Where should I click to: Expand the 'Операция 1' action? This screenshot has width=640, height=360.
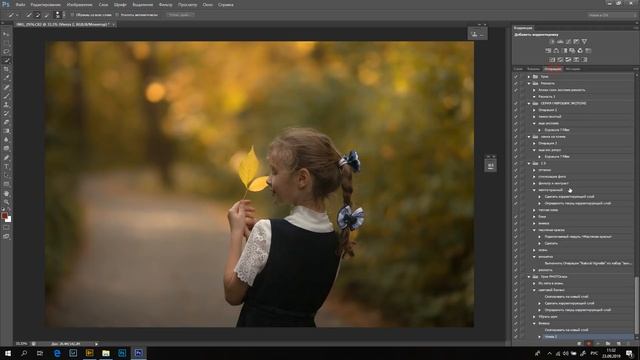(x=534, y=110)
